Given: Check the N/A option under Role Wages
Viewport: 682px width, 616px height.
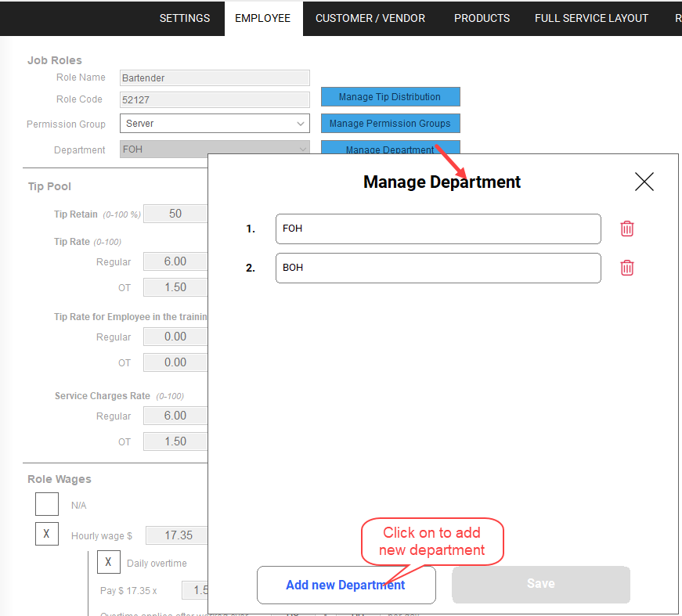Looking at the screenshot, I should click(x=46, y=504).
